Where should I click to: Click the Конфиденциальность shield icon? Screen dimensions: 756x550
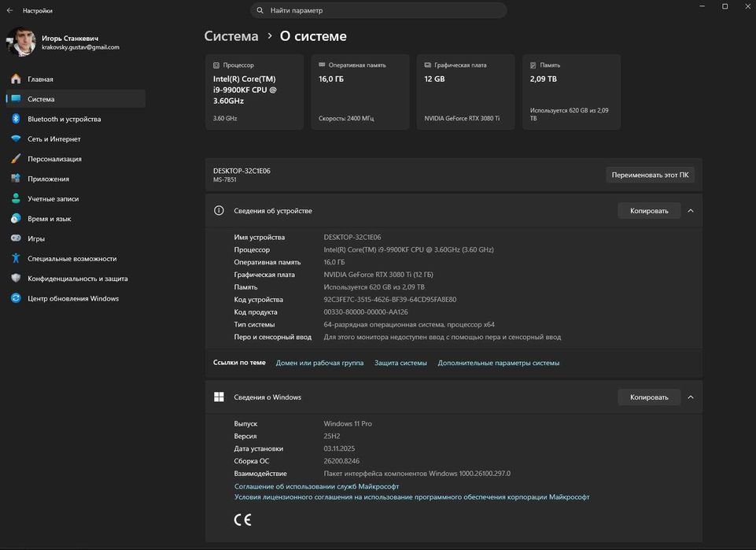(x=16, y=278)
